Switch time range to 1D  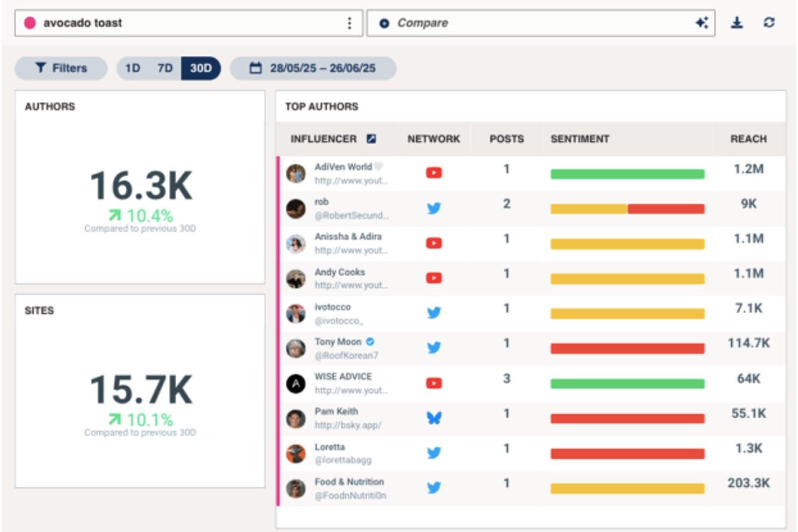(x=133, y=68)
